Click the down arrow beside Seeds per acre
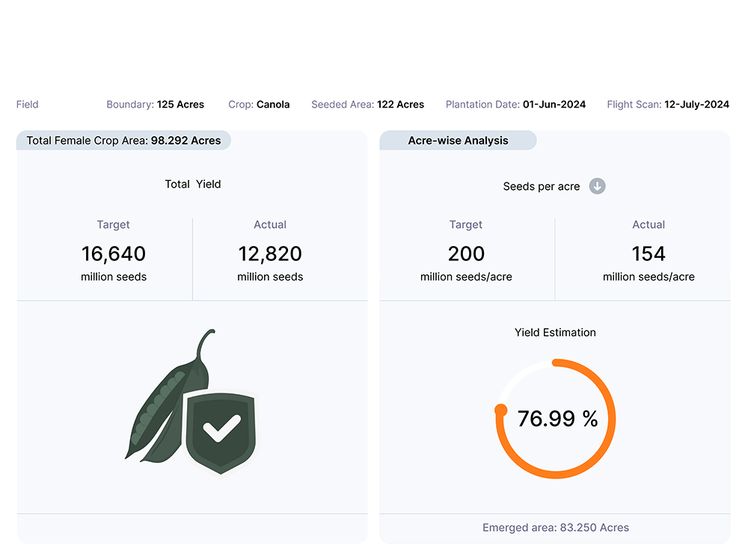This screenshot has width=748, height=560. pyautogui.click(x=597, y=186)
